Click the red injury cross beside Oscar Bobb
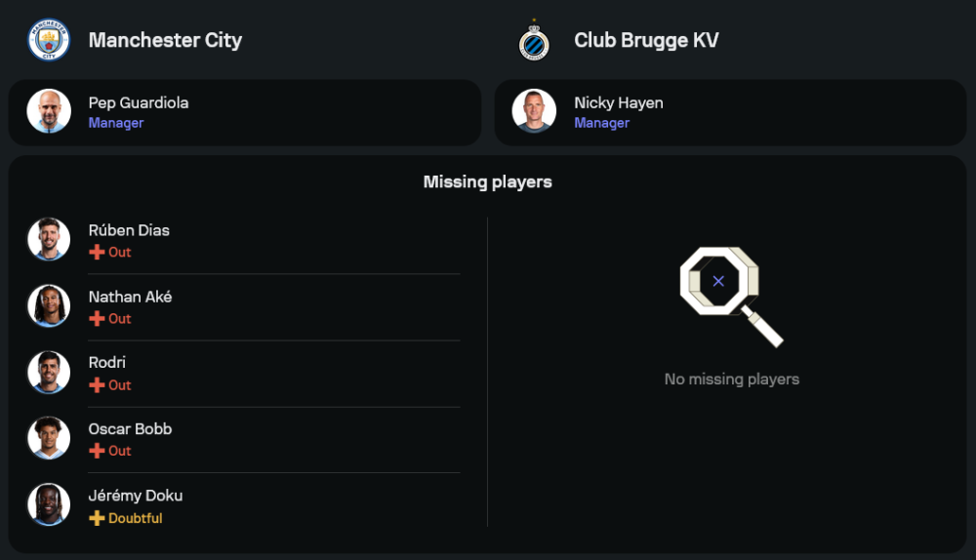The height and width of the screenshot is (560, 976). pyautogui.click(x=97, y=451)
